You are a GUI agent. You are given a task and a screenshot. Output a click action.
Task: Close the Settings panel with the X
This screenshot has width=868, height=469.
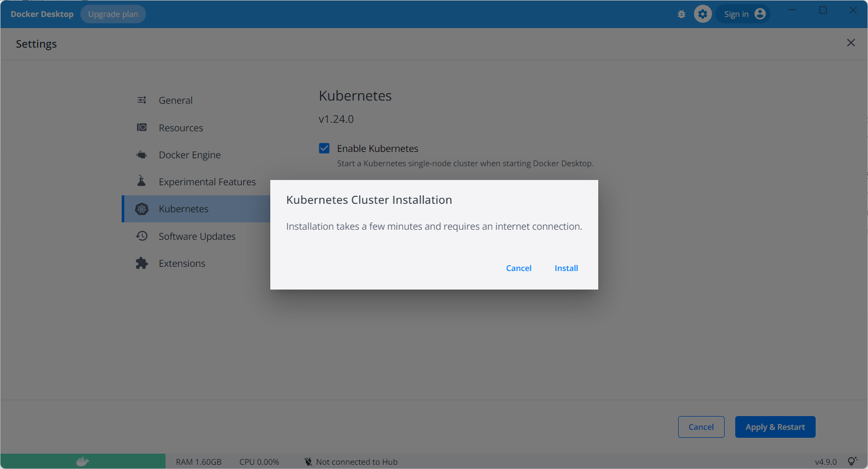click(851, 43)
